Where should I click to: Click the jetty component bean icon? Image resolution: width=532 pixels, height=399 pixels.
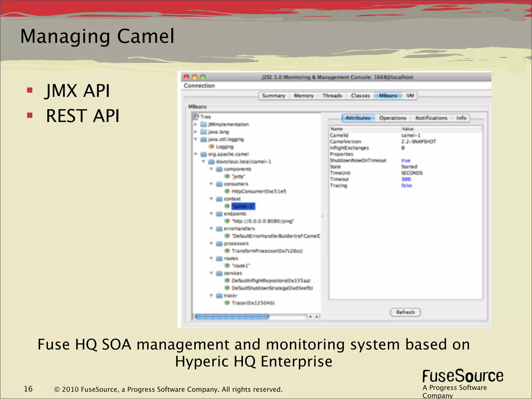point(227,176)
